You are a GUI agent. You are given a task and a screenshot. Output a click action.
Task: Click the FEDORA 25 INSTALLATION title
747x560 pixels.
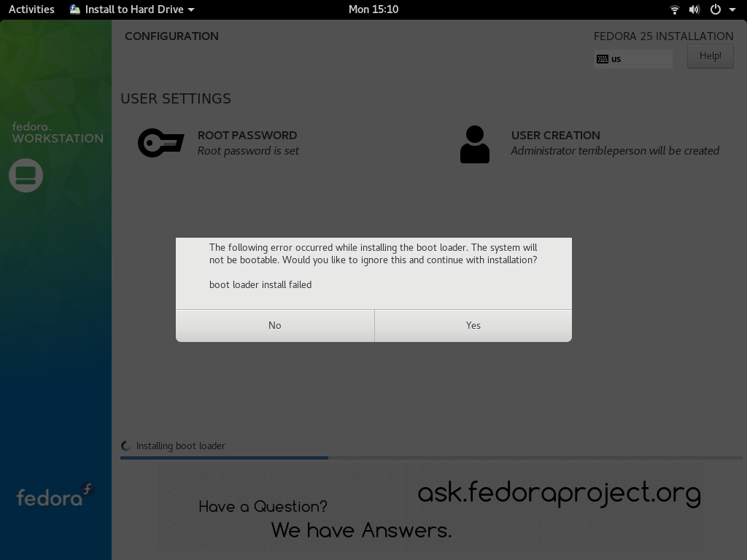click(x=664, y=36)
